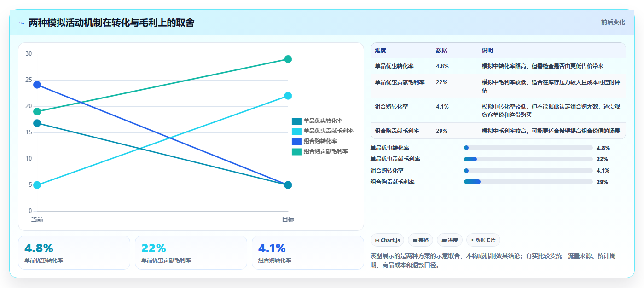Click the 组合购贡献毛利率 point at 目标
644x288 pixels.
[x=288, y=59]
